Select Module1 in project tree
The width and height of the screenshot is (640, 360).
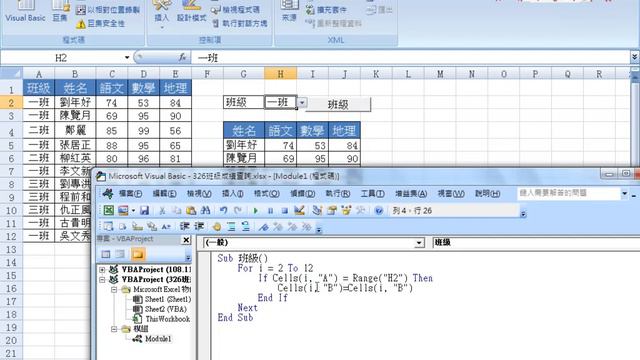pos(158,339)
